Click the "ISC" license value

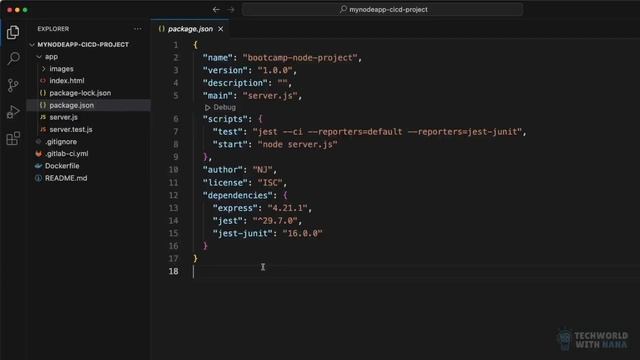[x=270, y=183]
